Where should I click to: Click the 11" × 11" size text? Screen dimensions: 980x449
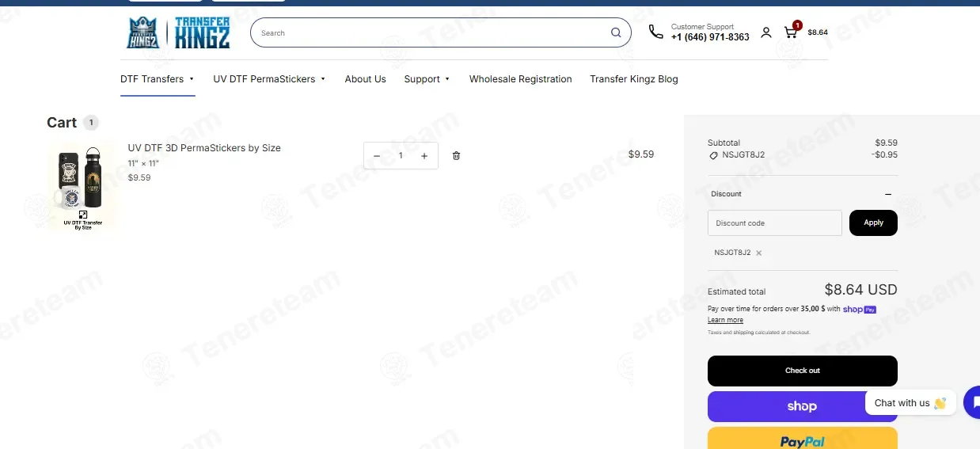point(143,163)
